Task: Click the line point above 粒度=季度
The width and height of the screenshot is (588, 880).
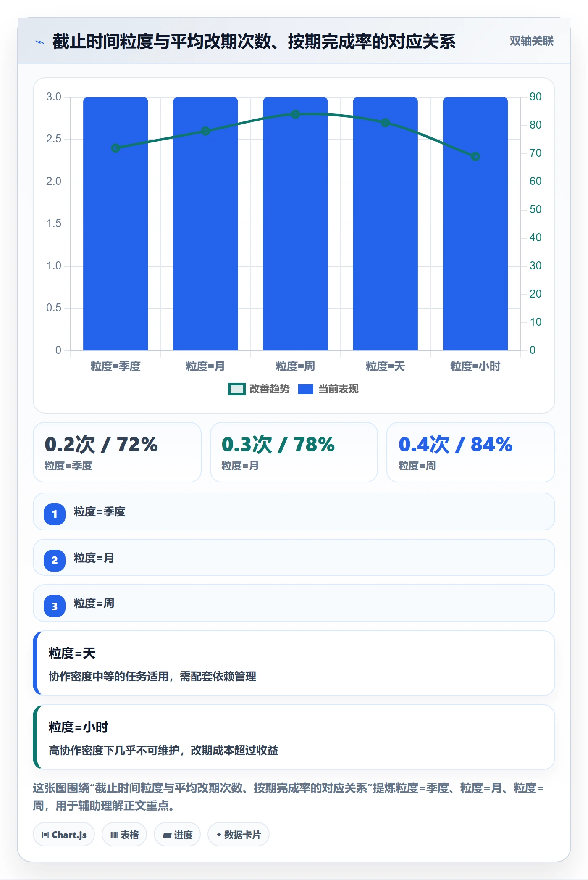Action: [x=115, y=148]
